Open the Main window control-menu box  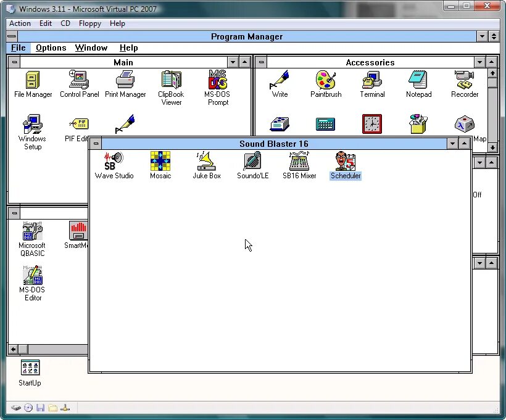(14, 62)
